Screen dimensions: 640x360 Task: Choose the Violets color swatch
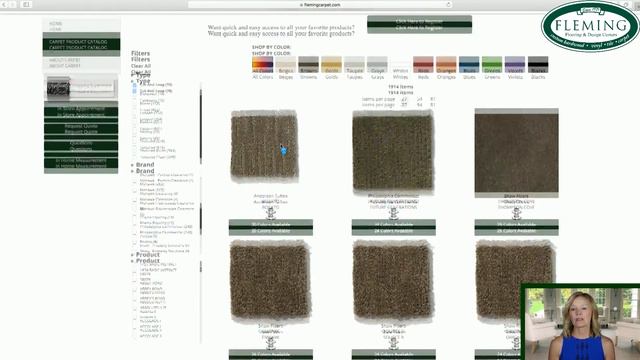pyautogui.click(x=515, y=64)
